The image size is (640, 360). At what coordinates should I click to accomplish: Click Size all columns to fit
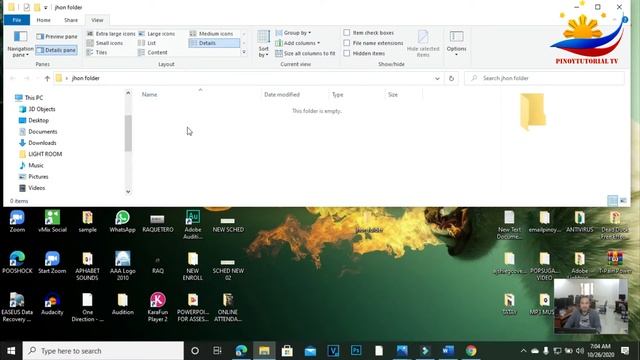click(305, 53)
